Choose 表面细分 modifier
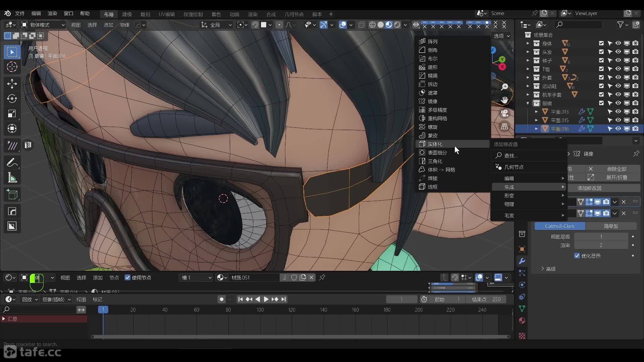 [x=453, y=153]
